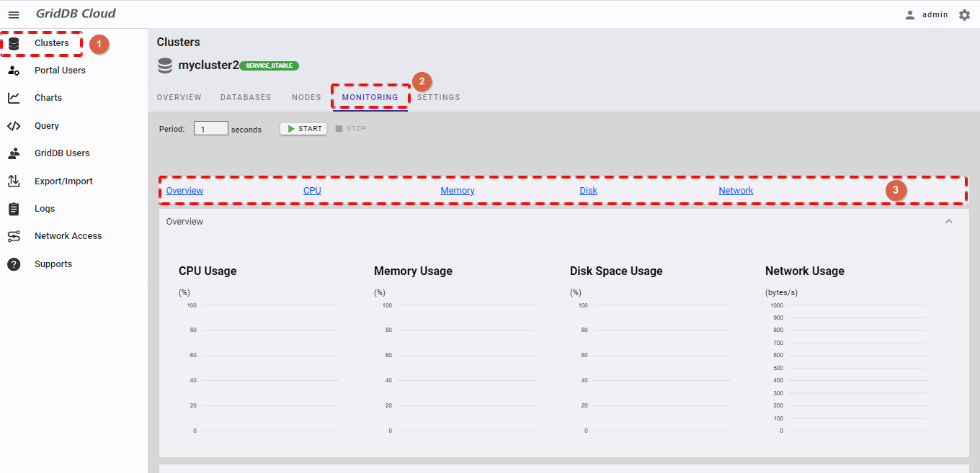Click the Disk Space Usage chart title
This screenshot has width=980, height=473.
(616, 271)
